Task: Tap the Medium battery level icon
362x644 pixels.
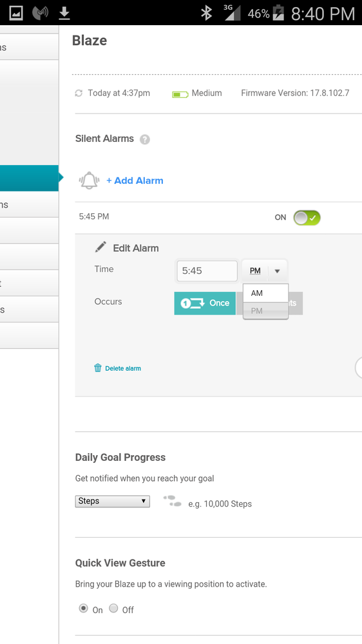Action: click(x=180, y=95)
